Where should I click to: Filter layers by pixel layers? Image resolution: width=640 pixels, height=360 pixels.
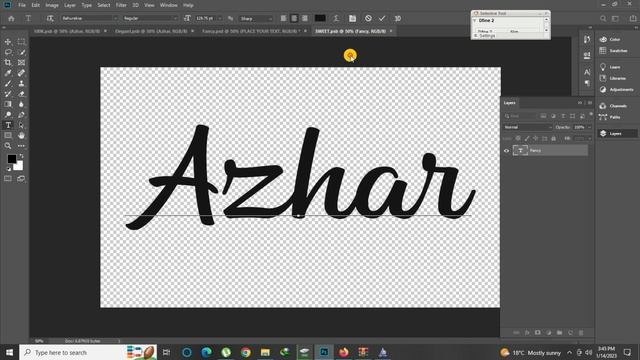pos(543,116)
